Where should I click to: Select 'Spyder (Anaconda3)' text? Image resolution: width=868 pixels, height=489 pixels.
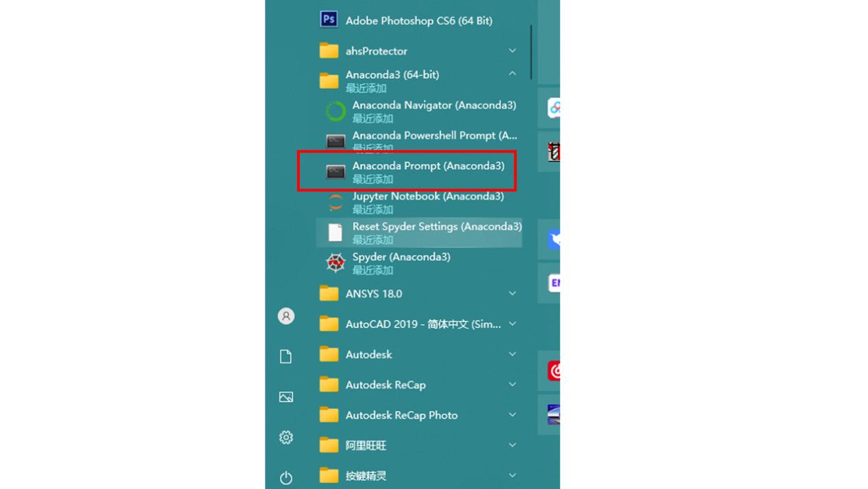[401, 257]
